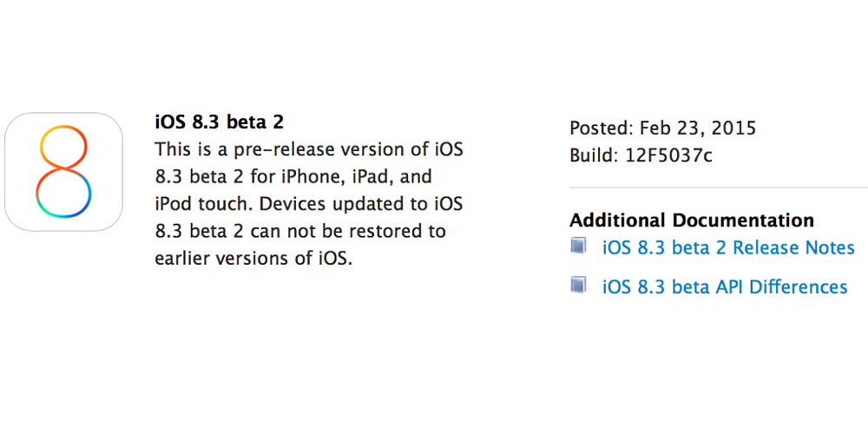
Task: Click the words "Devices updated to iOS"
Action: (x=360, y=205)
